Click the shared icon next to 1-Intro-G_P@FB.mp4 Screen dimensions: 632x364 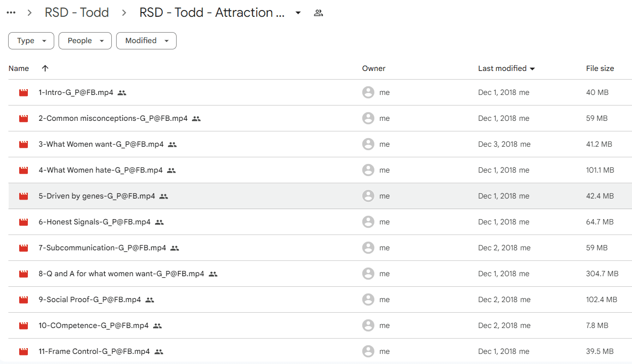click(122, 93)
